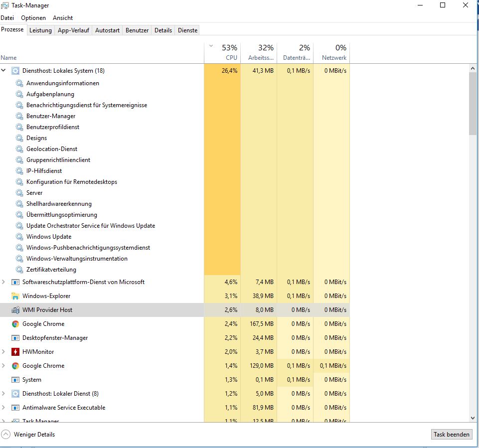
Task: Expand the HWMonitor process group
Action: point(3,352)
